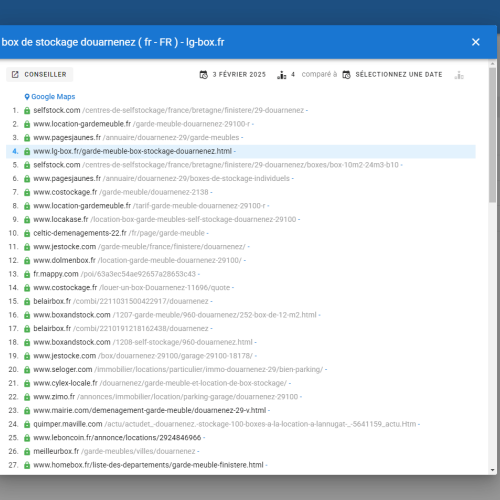This screenshot has height=500, width=500.
Task: Click the lock icon beside www.seloger.com
Action: [x=27, y=370]
